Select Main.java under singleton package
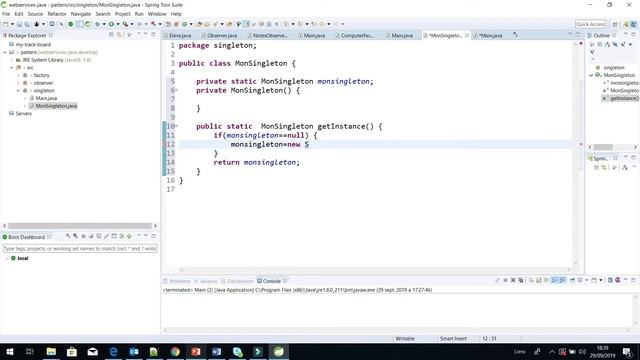Image resolution: width=640 pixels, height=360 pixels. [x=46, y=98]
